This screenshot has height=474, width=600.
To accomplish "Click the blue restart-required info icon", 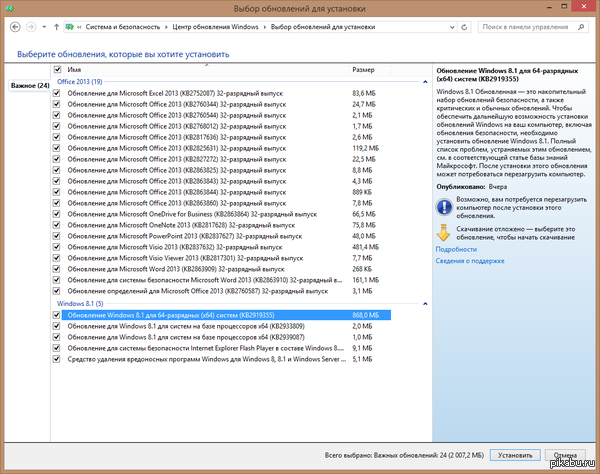I will tap(445, 206).
